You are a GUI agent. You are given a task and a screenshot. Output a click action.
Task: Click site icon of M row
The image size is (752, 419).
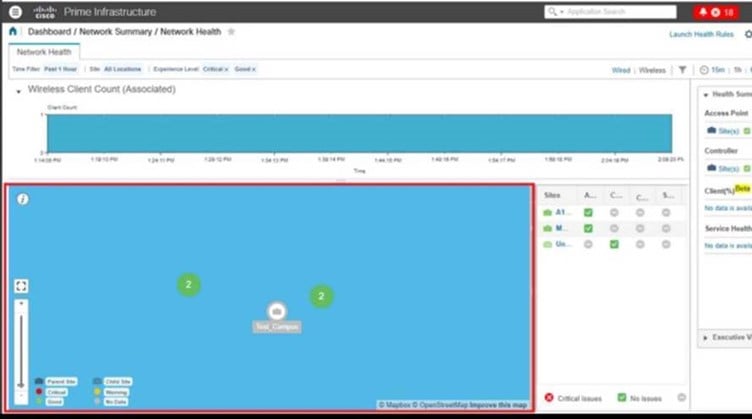tap(547, 228)
